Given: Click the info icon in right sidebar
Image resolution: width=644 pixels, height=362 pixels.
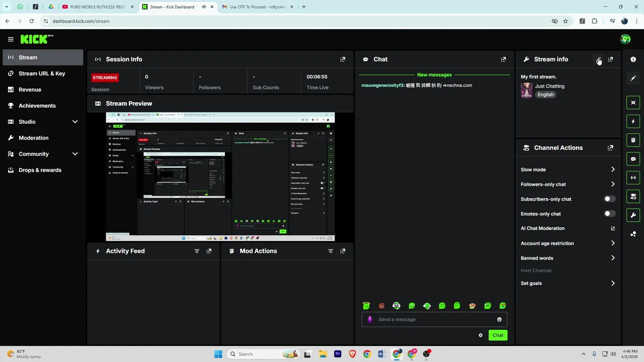Looking at the screenshot, I should pyautogui.click(x=633, y=59).
